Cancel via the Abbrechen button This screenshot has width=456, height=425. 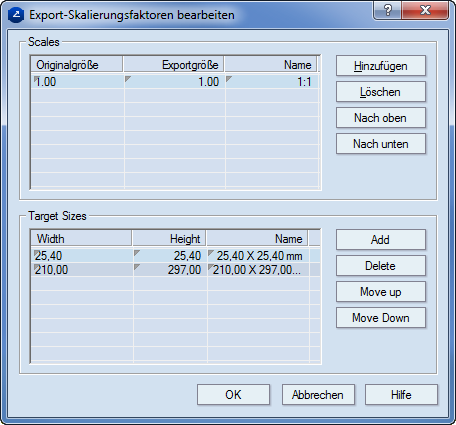[x=318, y=395]
